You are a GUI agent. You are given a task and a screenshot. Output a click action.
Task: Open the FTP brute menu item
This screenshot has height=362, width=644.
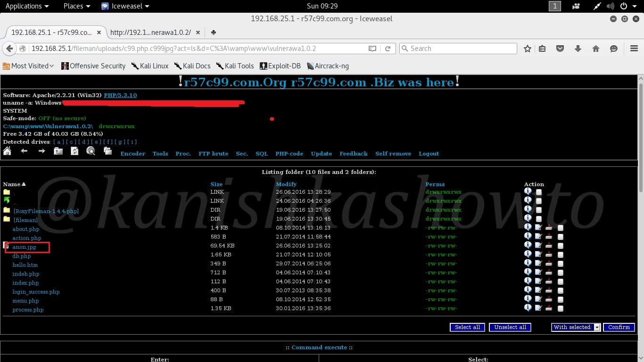[x=214, y=154]
